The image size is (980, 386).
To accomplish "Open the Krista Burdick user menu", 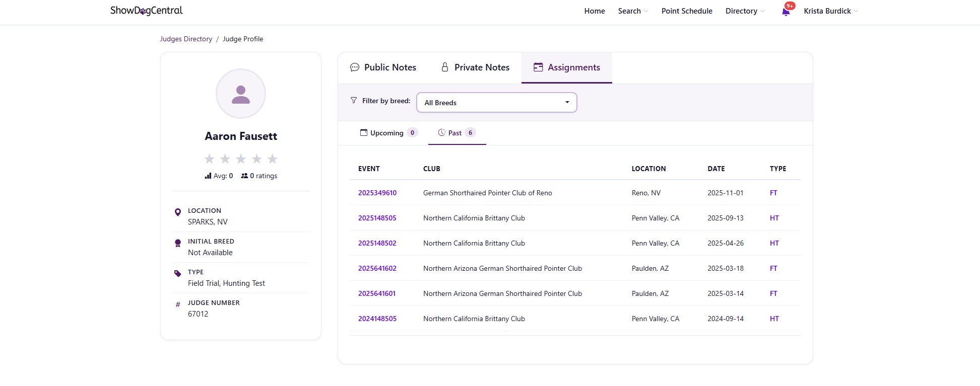I will [x=830, y=11].
